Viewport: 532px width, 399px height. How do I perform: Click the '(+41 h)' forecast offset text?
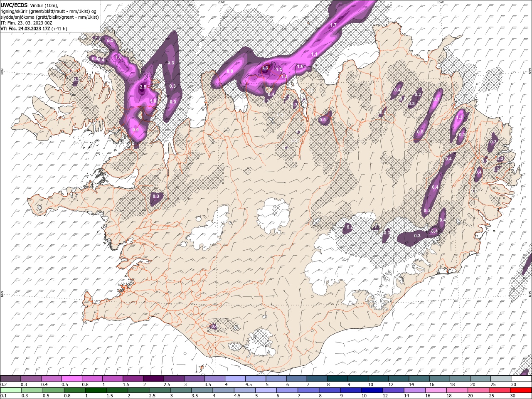tap(59, 29)
